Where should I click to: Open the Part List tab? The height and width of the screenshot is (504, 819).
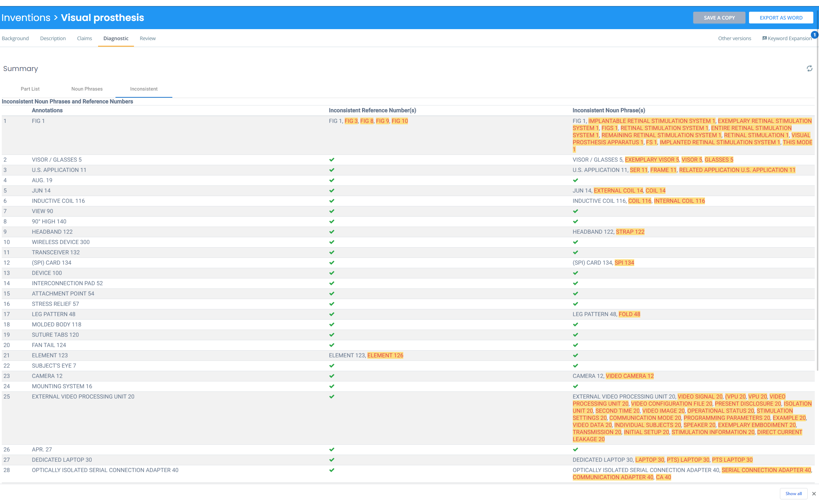pyautogui.click(x=30, y=89)
